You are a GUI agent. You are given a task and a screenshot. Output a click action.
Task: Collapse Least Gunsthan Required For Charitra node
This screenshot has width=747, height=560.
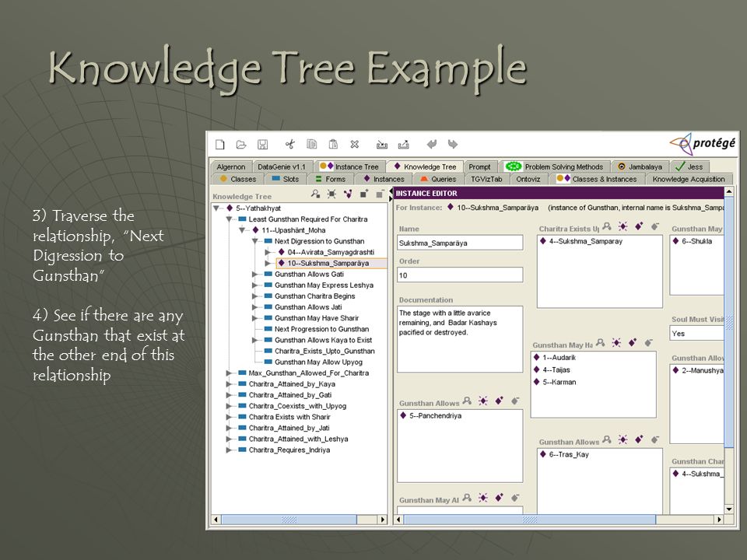(x=229, y=219)
